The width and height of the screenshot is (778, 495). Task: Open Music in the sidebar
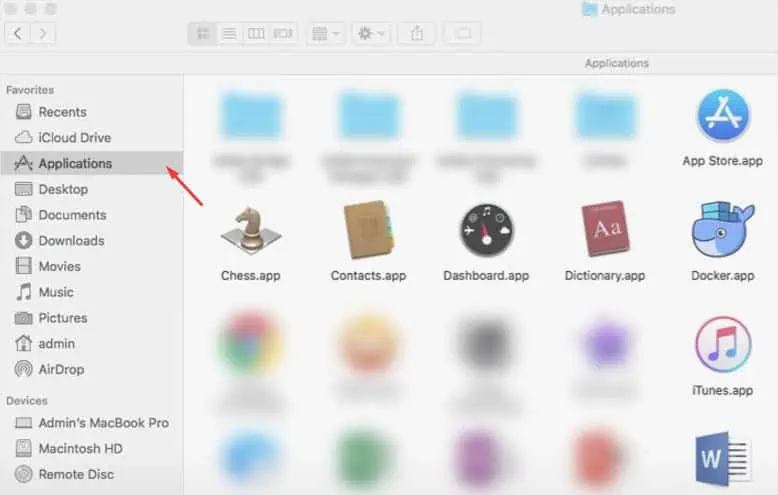point(92,292)
